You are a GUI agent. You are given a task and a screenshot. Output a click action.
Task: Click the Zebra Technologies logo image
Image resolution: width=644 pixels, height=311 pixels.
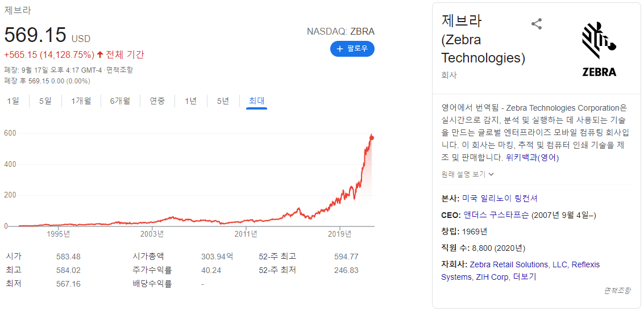pyautogui.click(x=599, y=49)
